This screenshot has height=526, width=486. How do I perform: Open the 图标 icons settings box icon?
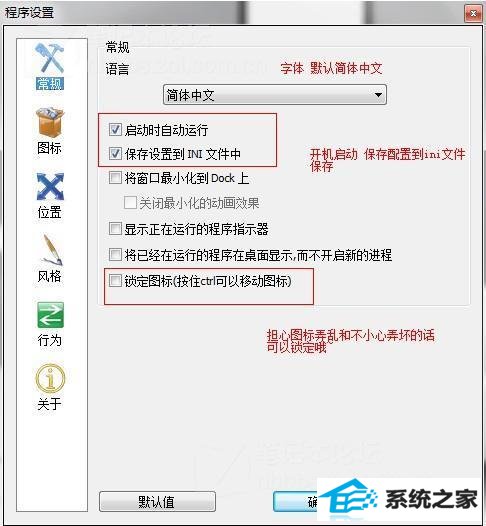tap(50, 122)
